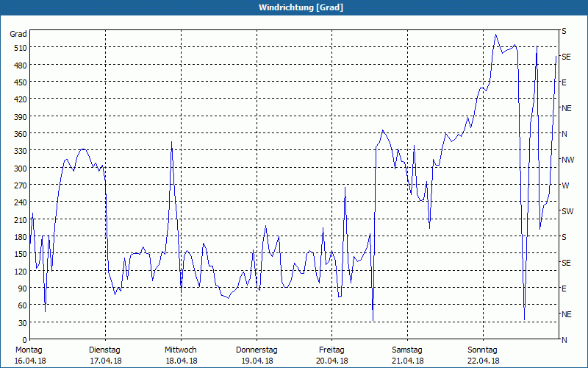Select the 60 value on left axis
Viewport: 588px width, 368px height.
(23, 305)
